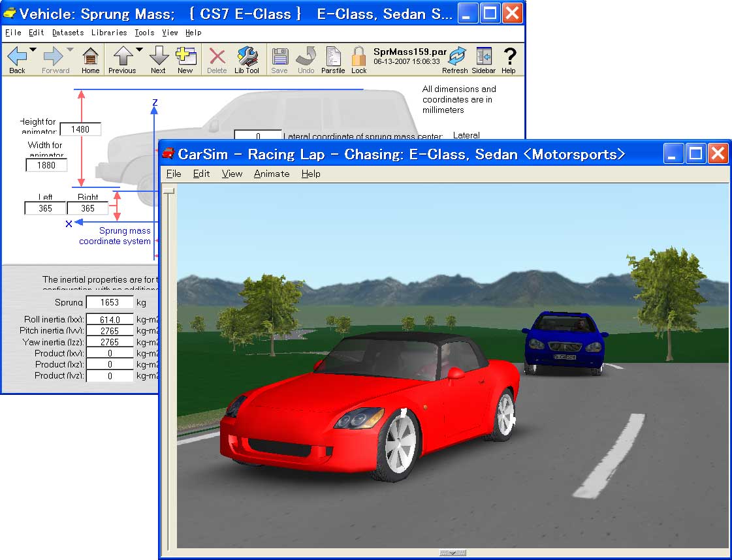Click the Back arrow in Vehicle toolbar
The height and width of the screenshot is (560, 732).
(x=17, y=57)
